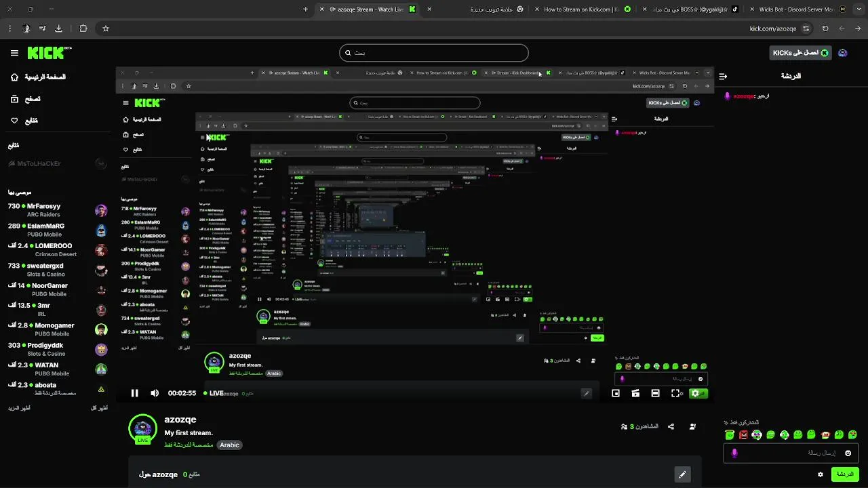Switch to the new tab page tab

[475, 9]
